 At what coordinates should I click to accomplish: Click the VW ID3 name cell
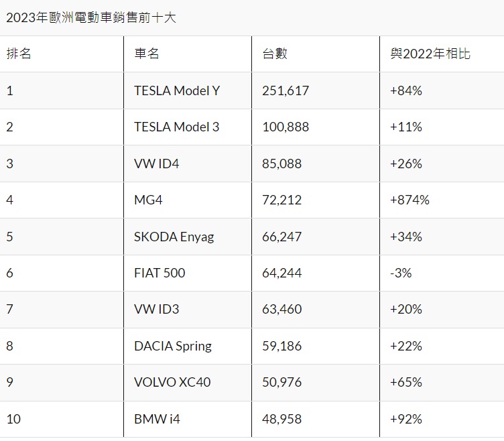(x=156, y=309)
